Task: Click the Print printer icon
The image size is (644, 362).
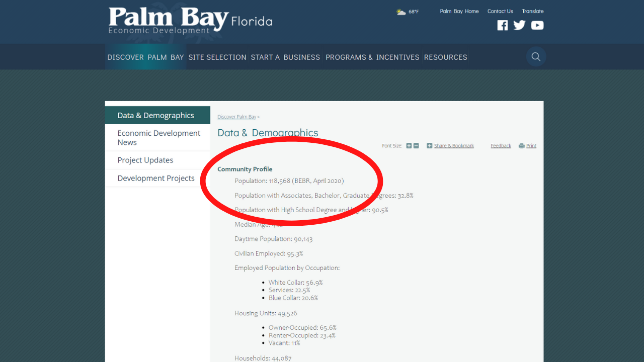Action: (522, 145)
